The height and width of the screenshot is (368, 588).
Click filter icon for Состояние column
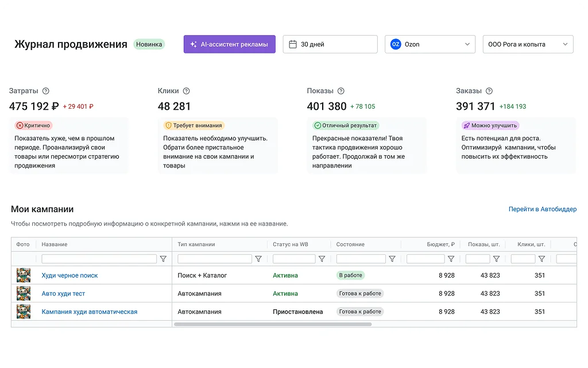click(x=392, y=259)
